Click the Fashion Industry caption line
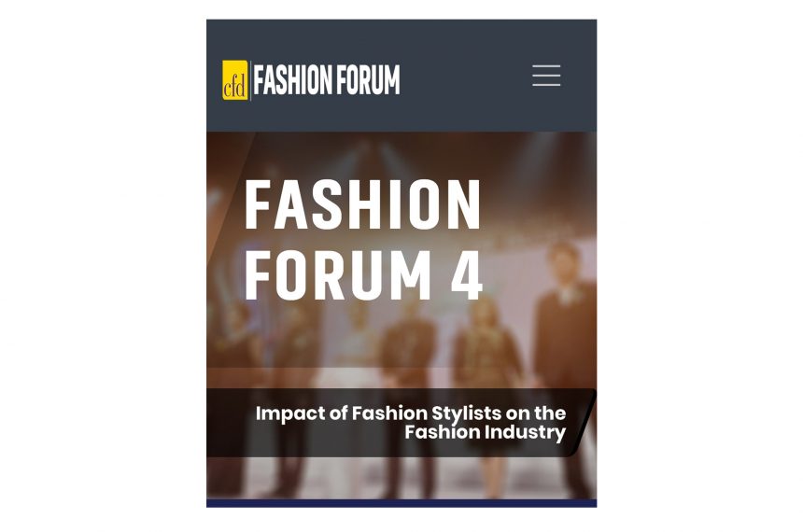This screenshot has height=532, width=803. click(x=485, y=432)
